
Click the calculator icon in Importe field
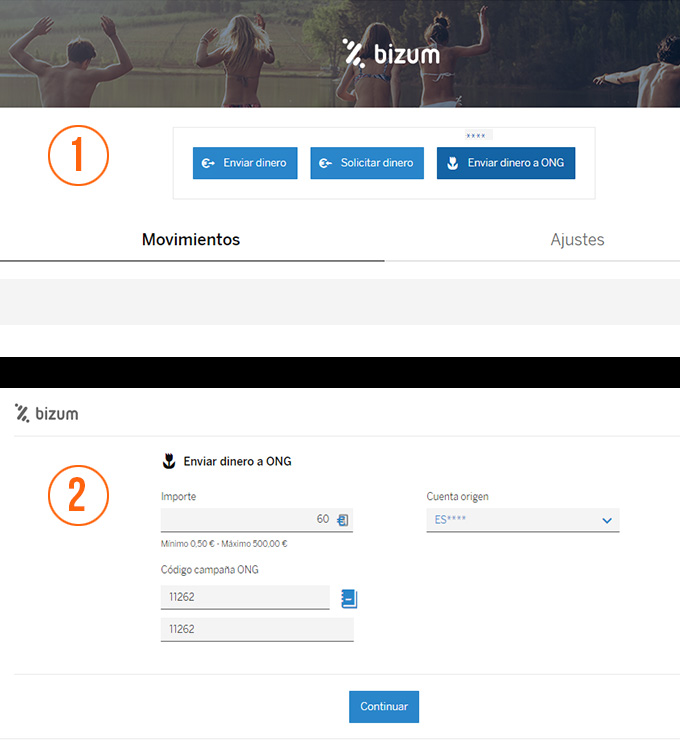342,520
